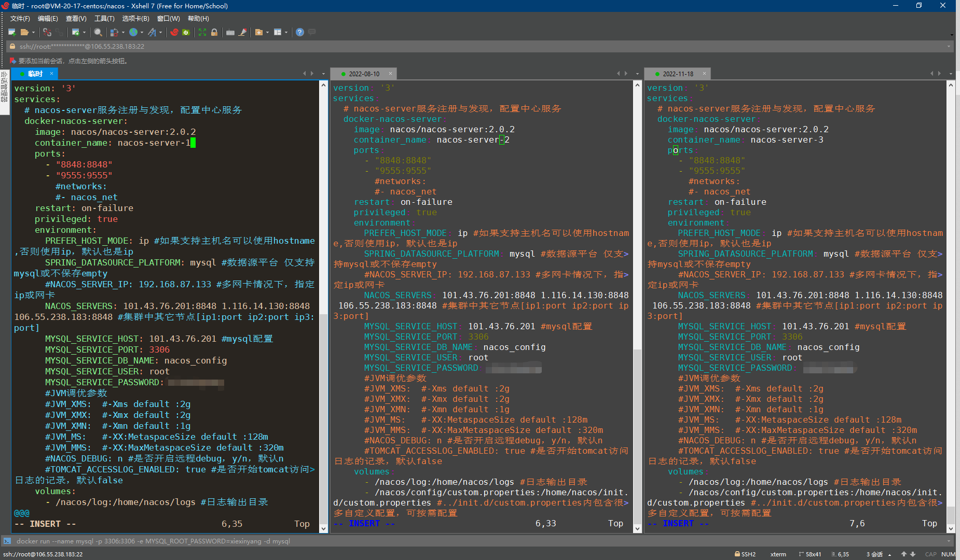The width and height of the screenshot is (960, 560).
Task: Close the 临时 tab
Action: [x=51, y=74]
